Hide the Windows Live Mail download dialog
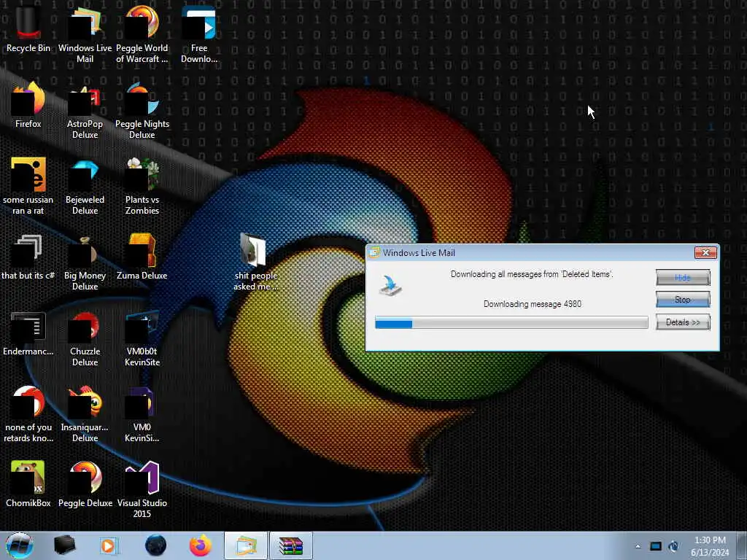The height and width of the screenshot is (560, 747). coord(683,277)
